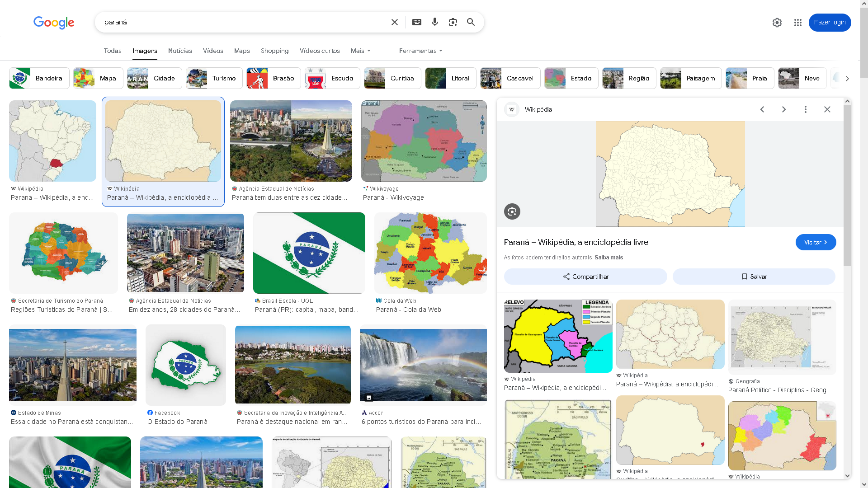Click licensable badge on waterfall image
The width and height of the screenshot is (868, 488).
click(369, 398)
